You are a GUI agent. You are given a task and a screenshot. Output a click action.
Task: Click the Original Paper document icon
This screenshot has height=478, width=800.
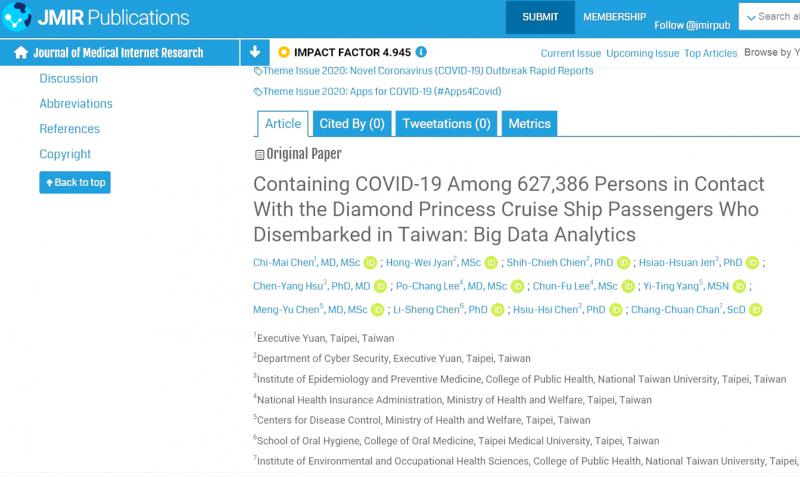pyautogui.click(x=259, y=155)
